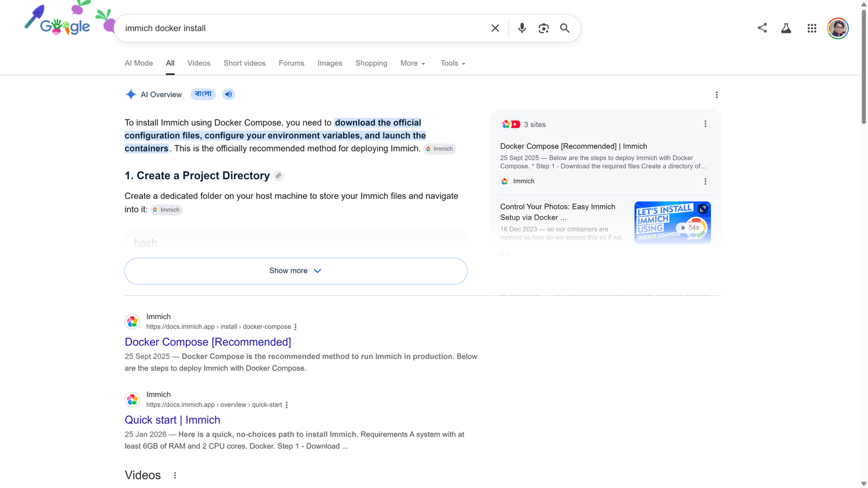
Task: Switch to Videos tab
Action: pyautogui.click(x=199, y=64)
